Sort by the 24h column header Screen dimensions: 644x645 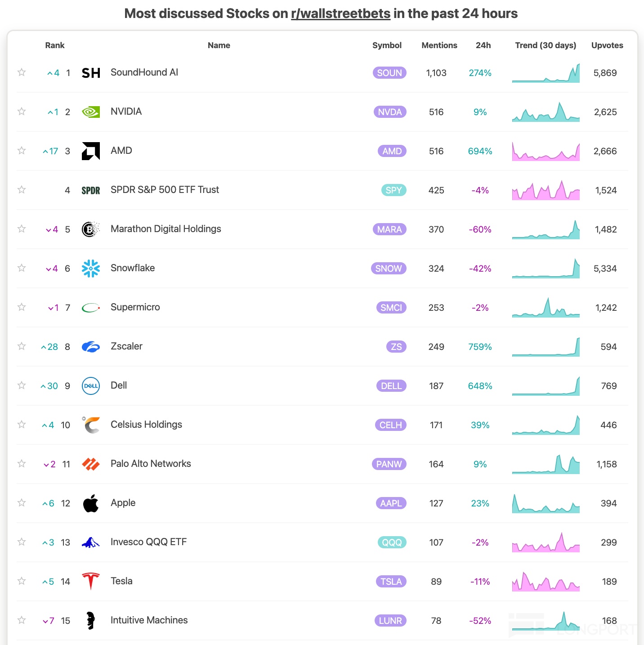point(483,45)
